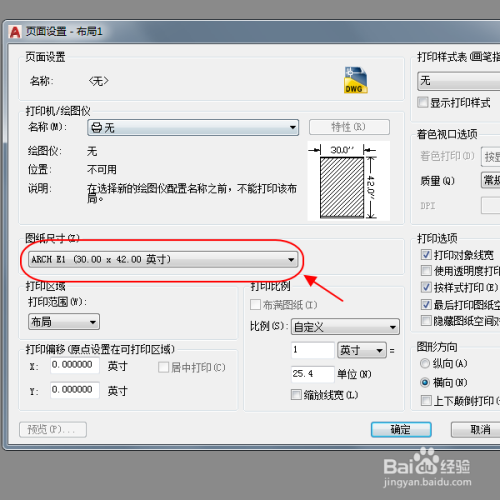Expand the ARCH E1 paper size dropdown
The height and width of the screenshot is (500, 500).
[x=163, y=259]
